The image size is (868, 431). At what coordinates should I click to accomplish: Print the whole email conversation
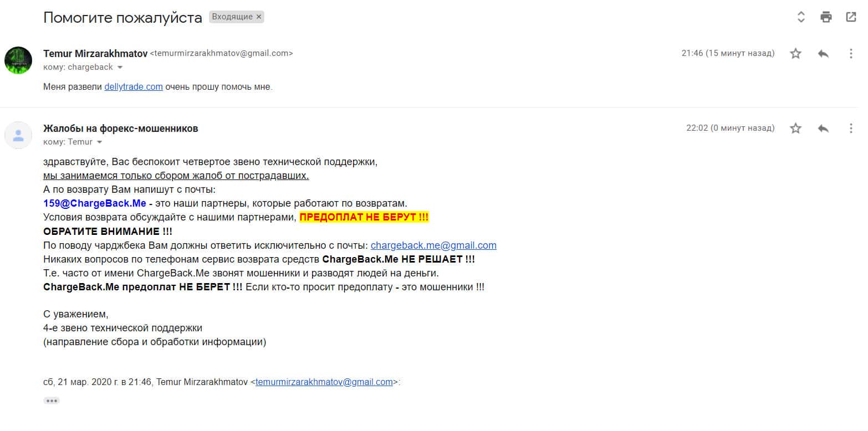pos(826,17)
